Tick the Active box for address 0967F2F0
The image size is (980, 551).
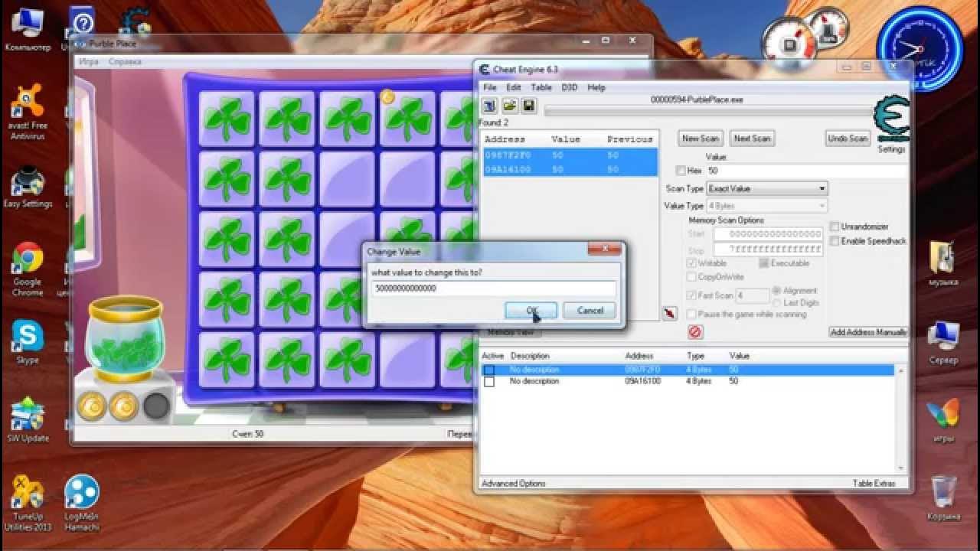(489, 370)
